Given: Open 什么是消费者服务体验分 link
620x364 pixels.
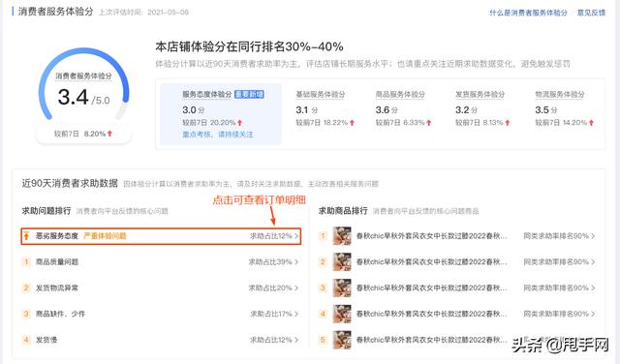Looking at the screenshot, I should tap(528, 13).
